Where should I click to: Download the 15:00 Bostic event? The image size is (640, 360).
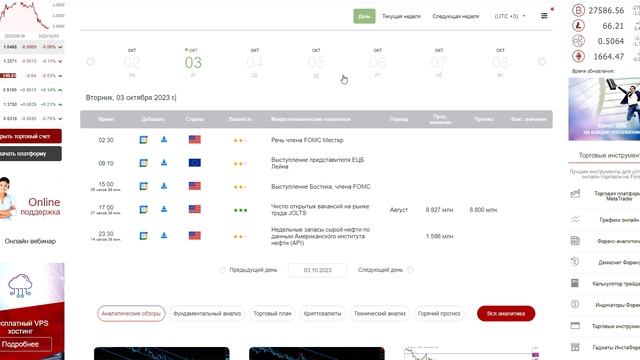[x=164, y=186]
